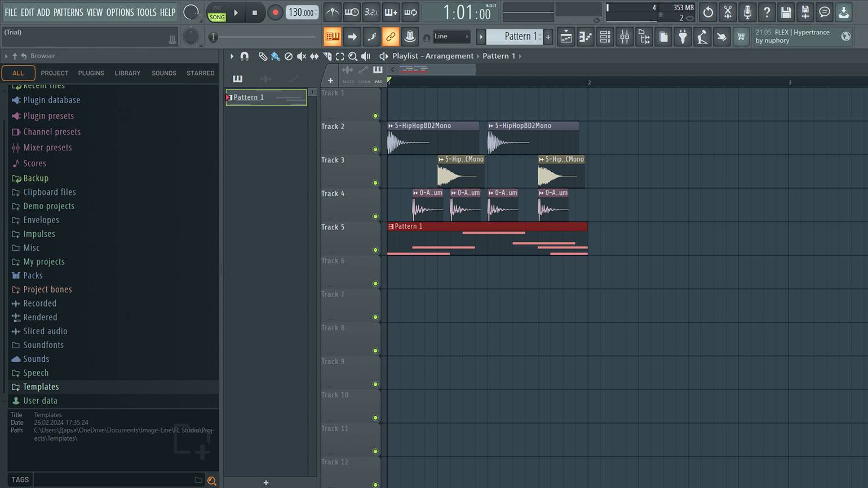Click the Undo history circular arrow

[708, 12]
